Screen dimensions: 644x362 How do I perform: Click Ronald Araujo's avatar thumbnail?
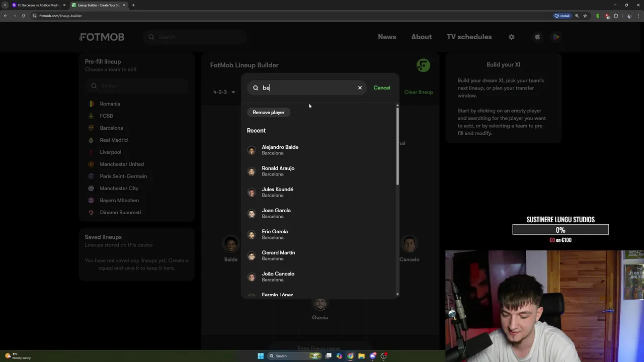pyautogui.click(x=252, y=171)
